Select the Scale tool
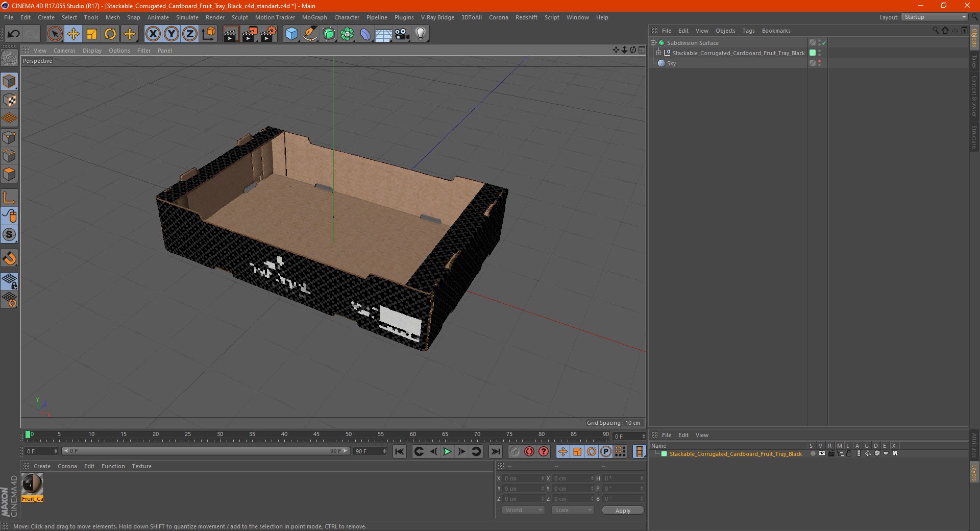The width and height of the screenshot is (980, 531). pyautogui.click(x=92, y=34)
